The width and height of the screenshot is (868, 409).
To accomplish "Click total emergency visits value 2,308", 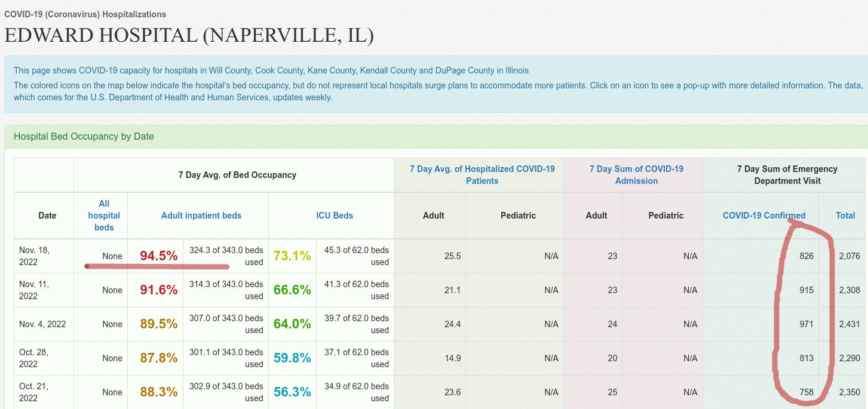I will pyautogui.click(x=849, y=290).
